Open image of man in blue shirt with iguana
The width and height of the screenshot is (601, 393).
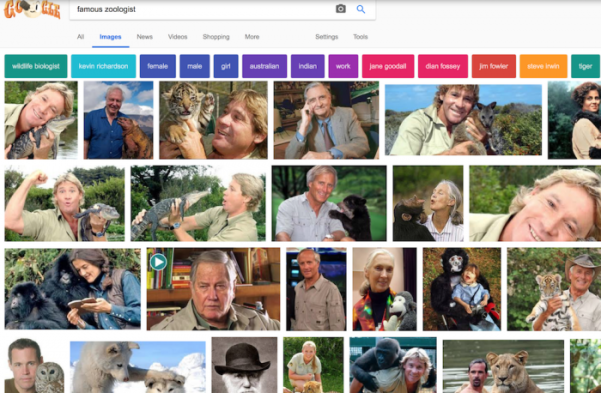pyautogui.click(x=118, y=120)
